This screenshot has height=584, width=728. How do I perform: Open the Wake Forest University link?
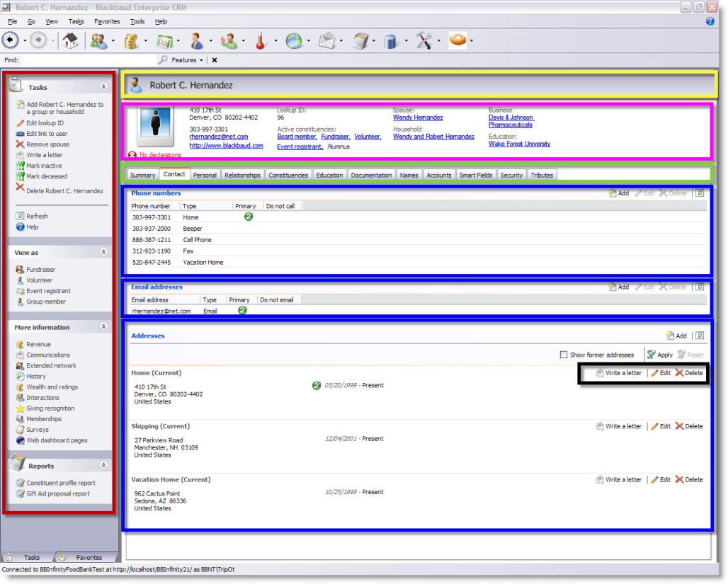[520, 144]
